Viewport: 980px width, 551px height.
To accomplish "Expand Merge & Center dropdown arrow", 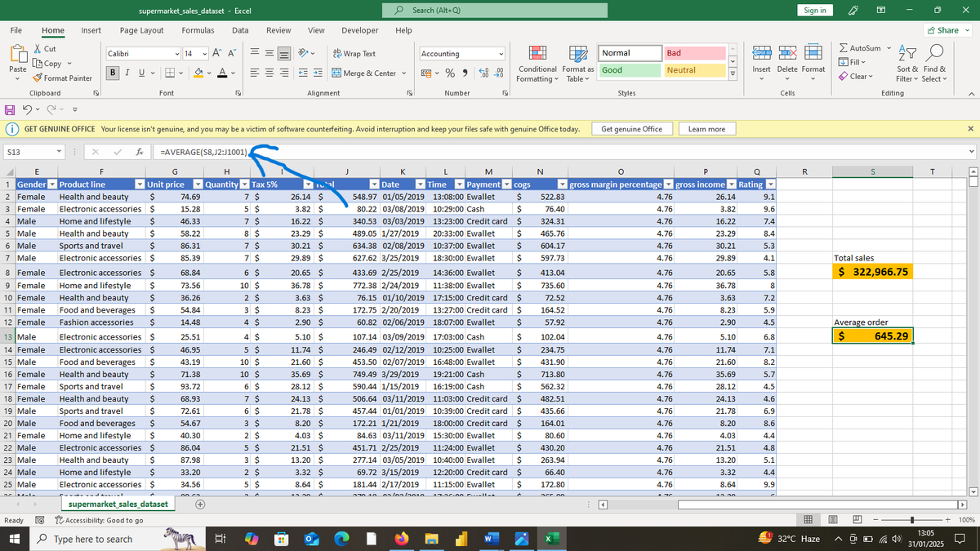I will tap(403, 73).
